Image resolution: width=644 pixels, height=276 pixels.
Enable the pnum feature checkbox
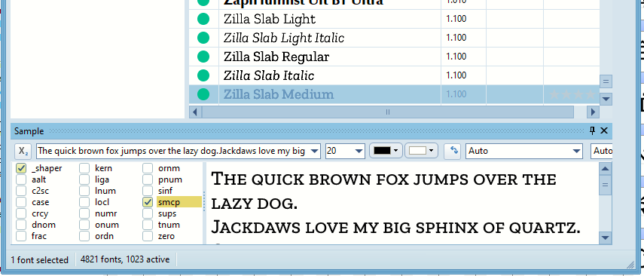pyautogui.click(x=148, y=179)
